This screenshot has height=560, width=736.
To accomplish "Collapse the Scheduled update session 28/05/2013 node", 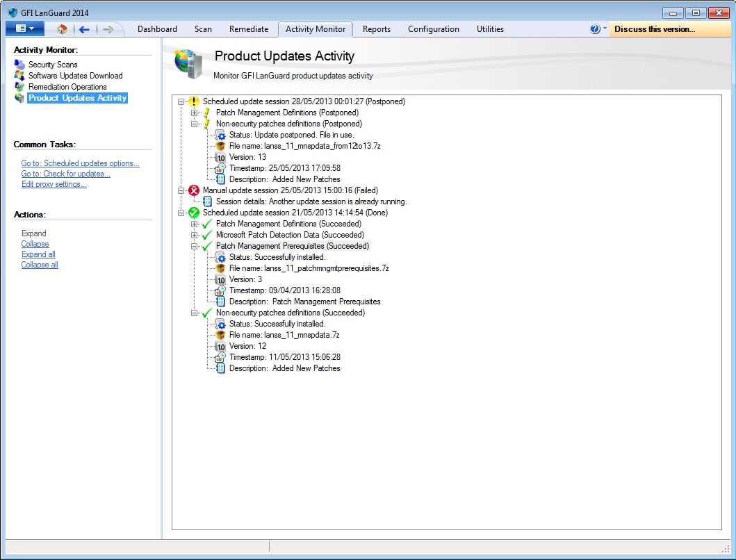I will 181,101.
